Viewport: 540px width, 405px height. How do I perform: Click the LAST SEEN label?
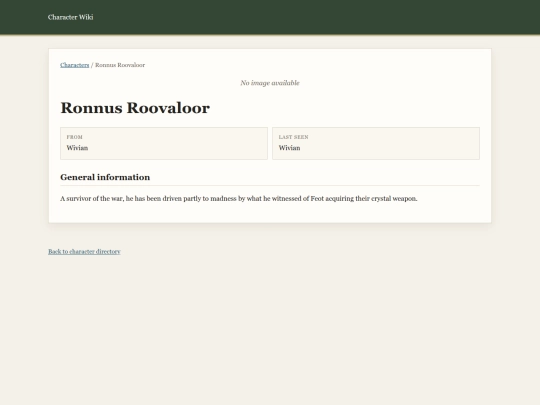point(293,137)
